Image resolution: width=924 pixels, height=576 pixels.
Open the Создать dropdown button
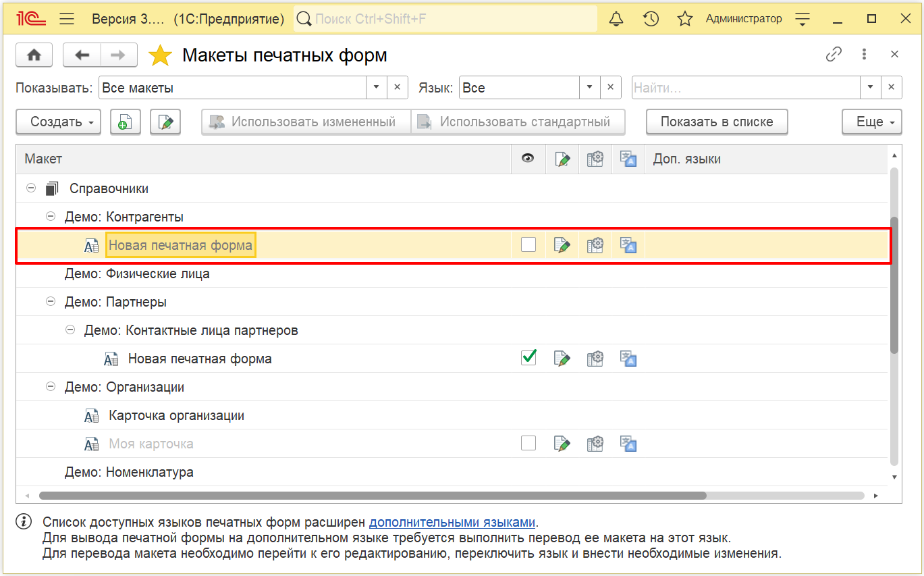point(58,122)
